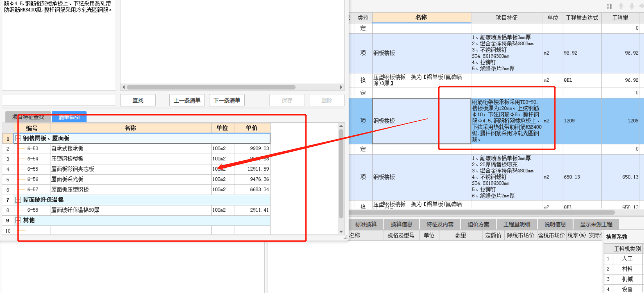Switch to the 清单指引 tab

(x=69, y=117)
